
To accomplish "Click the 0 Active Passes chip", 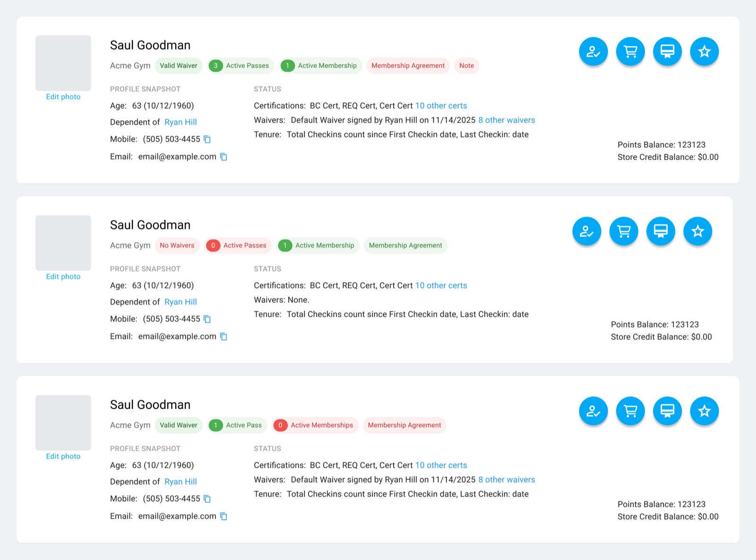I will tap(238, 245).
